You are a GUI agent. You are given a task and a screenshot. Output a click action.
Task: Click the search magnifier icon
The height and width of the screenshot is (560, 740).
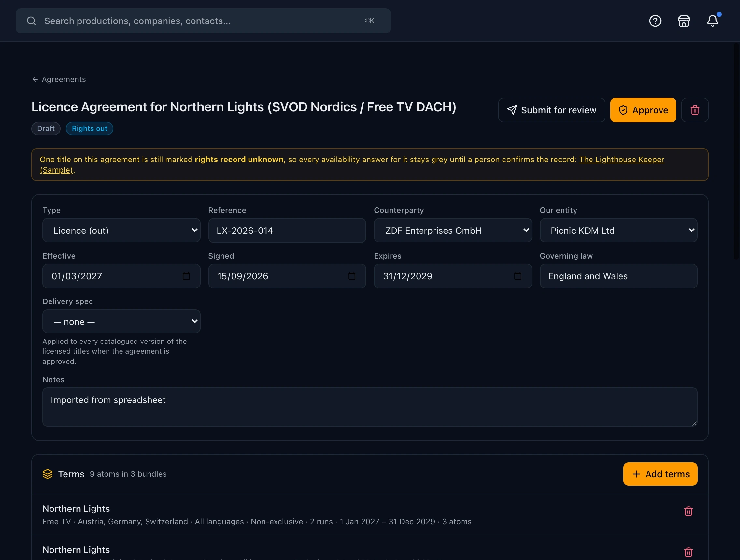tap(32, 21)
